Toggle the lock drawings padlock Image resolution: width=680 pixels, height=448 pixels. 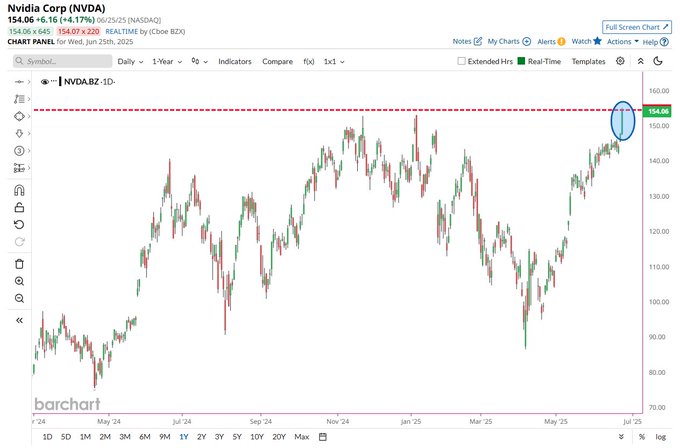coord(19,207)
